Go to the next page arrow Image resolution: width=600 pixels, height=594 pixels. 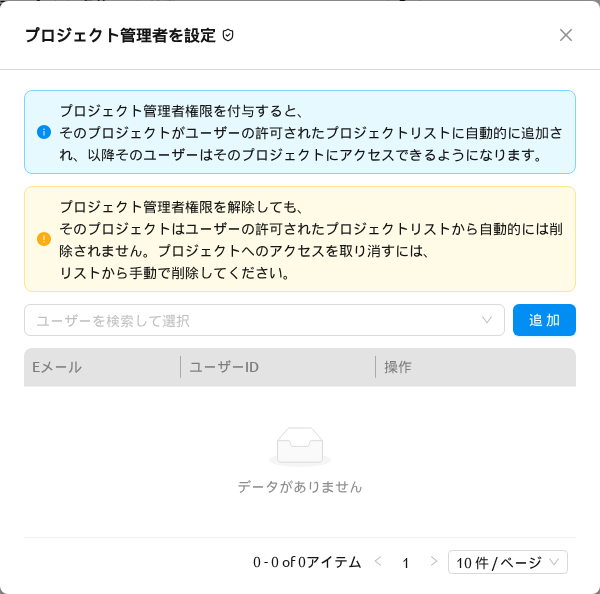(433, 562)
